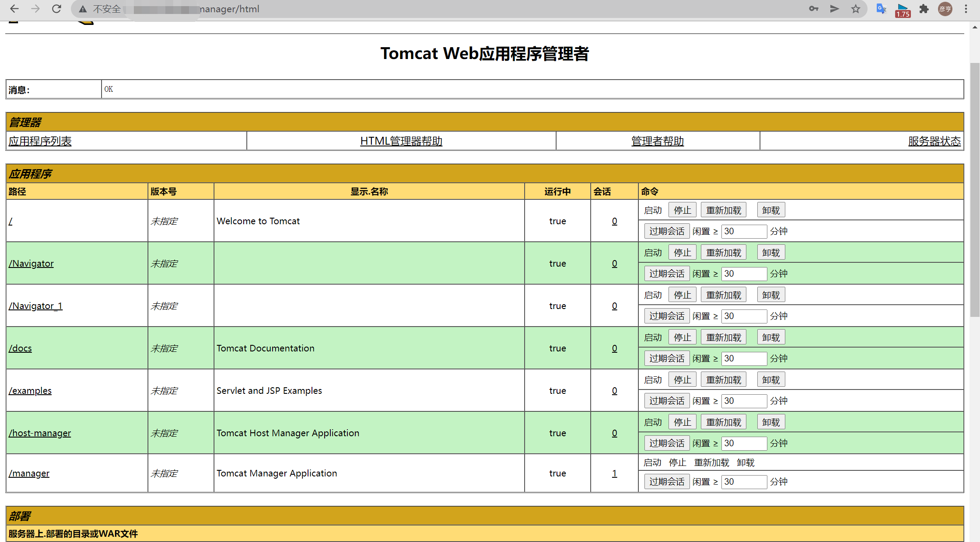
Task: Stop the root Welcome to Tomcat app
Action: pyautogui.click(x=682, y=210)
